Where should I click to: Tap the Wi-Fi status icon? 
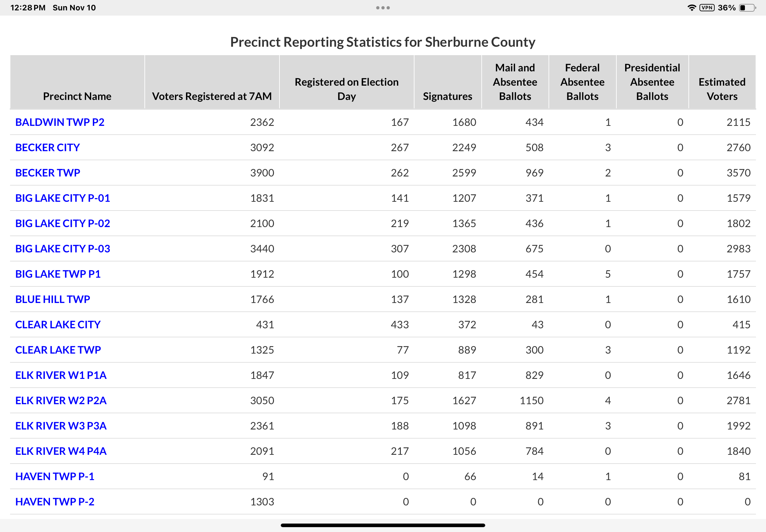click(692, 8)
